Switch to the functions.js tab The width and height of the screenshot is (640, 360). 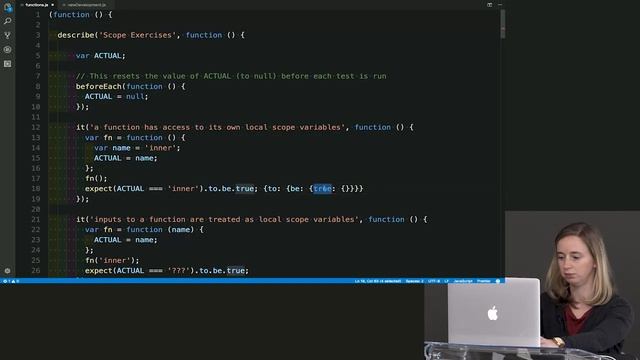point(37,5)
